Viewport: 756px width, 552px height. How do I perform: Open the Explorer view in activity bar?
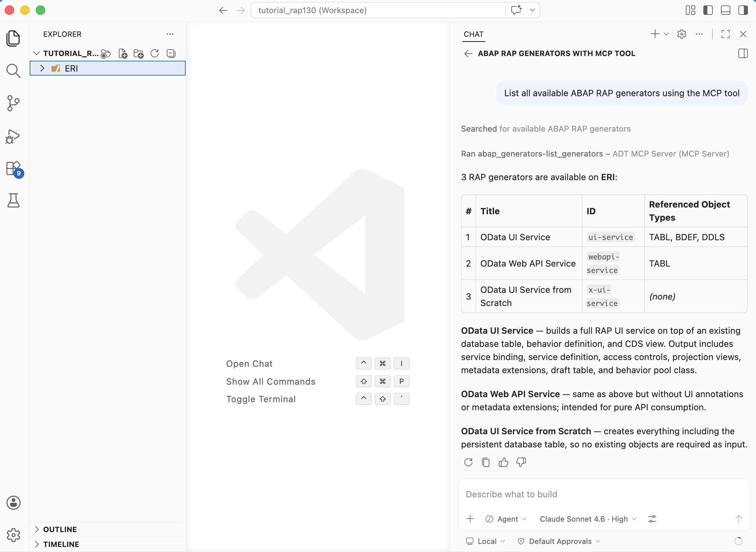tap(13, 38)
